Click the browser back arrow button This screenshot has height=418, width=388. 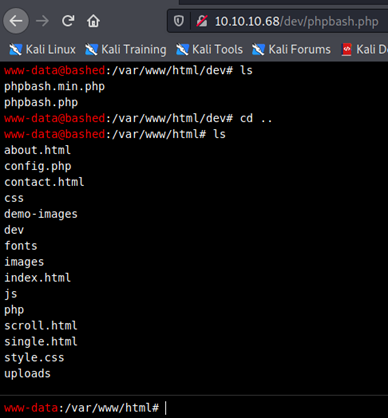tap(16, 21)
